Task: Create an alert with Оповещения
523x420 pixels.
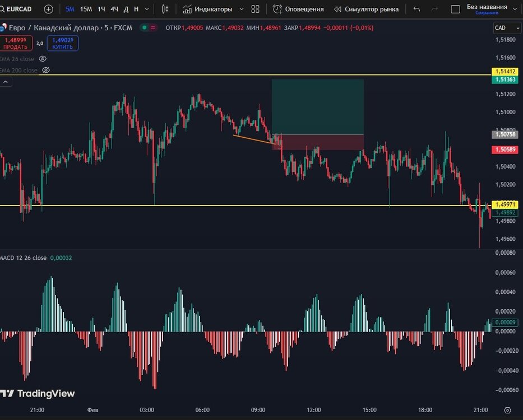Action: [298, 9]
